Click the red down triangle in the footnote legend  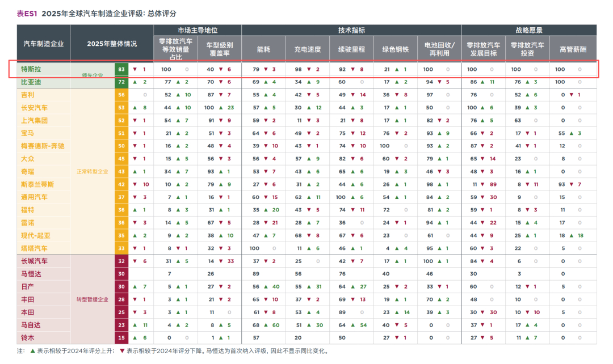122,351
